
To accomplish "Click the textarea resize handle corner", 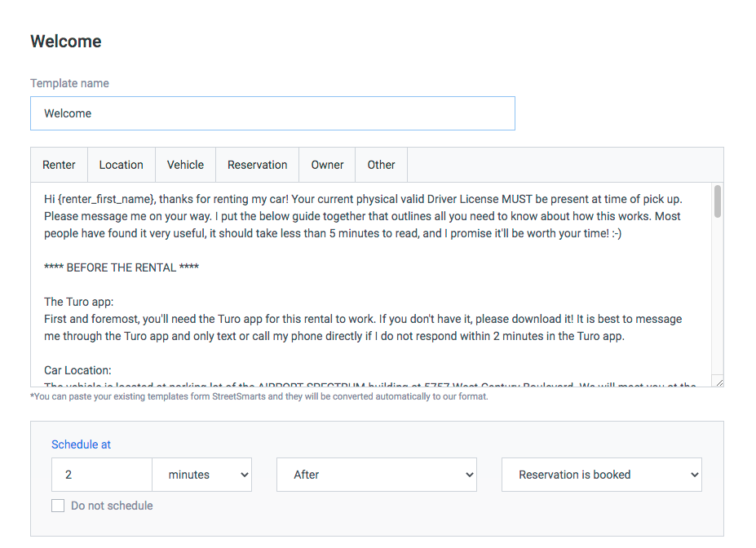I will (x=718, y=382).
